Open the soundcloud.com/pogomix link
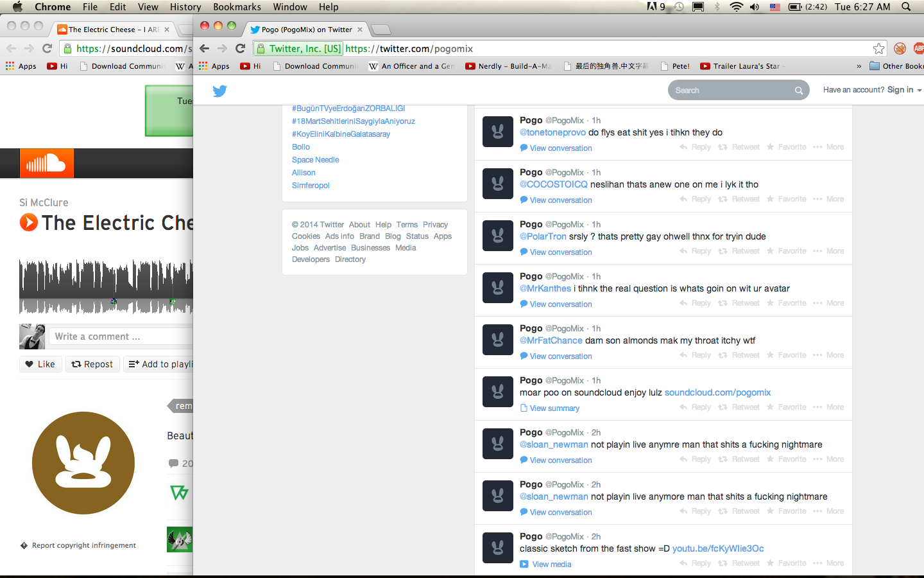The height and width of the screenshot is (578, 924). [x=717, y=392]
